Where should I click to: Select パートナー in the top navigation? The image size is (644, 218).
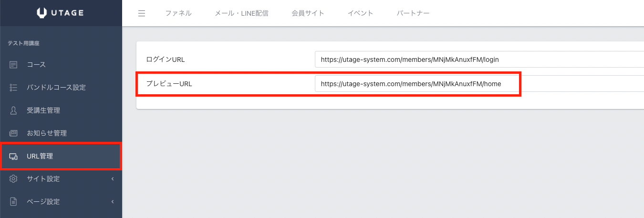point(413,13)
